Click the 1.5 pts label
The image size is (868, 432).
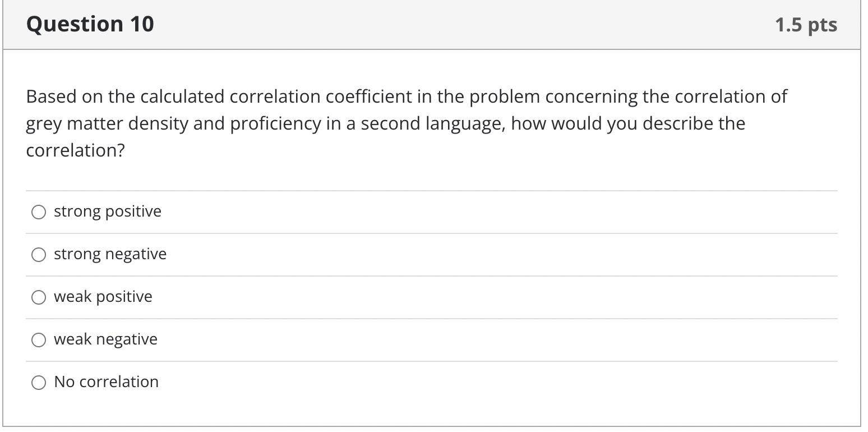[806, 24]
